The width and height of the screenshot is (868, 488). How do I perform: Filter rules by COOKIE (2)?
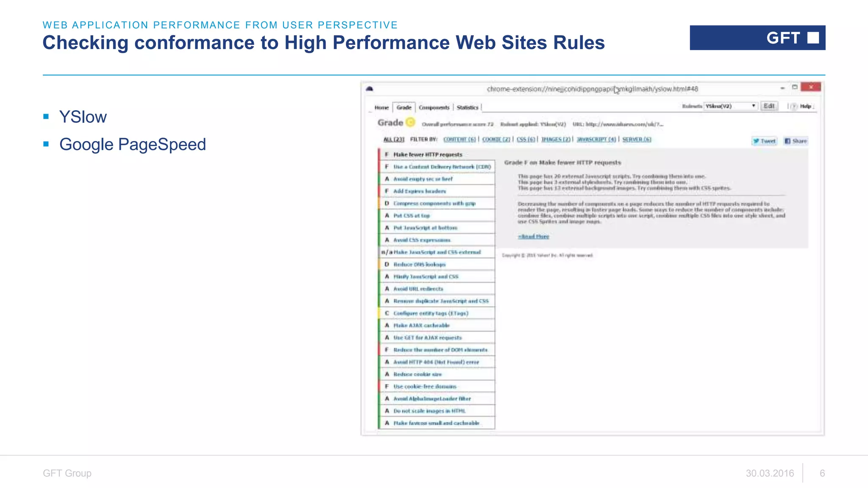496,139
